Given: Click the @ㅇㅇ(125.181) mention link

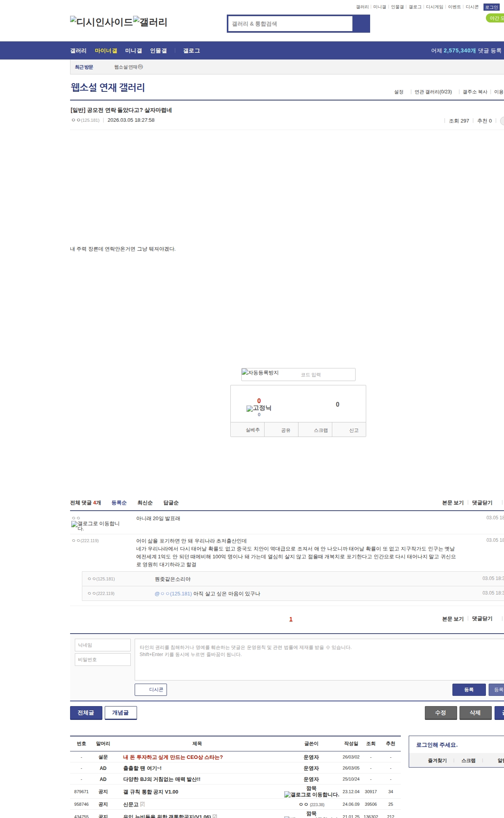Looking at the screenshot, I should [x=173, y=594].
